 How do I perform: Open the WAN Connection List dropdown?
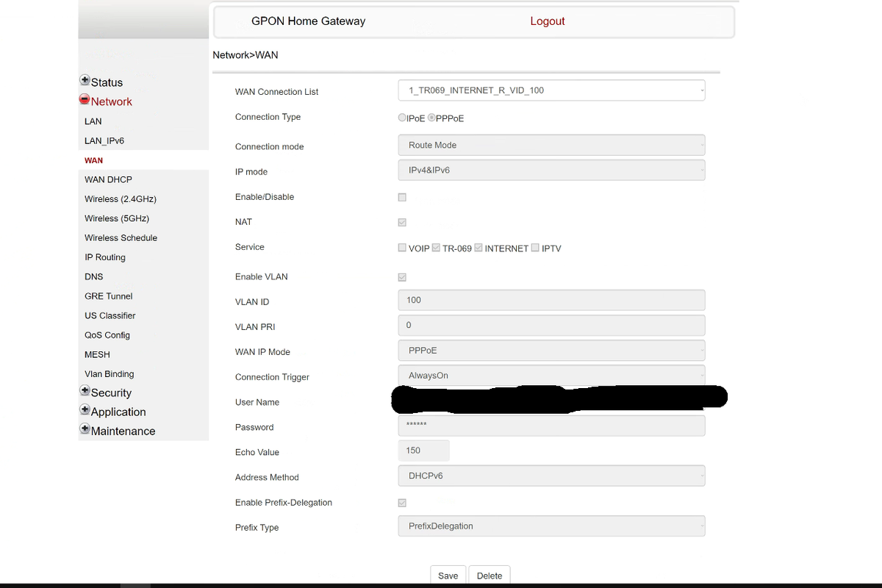click(551, 90)
